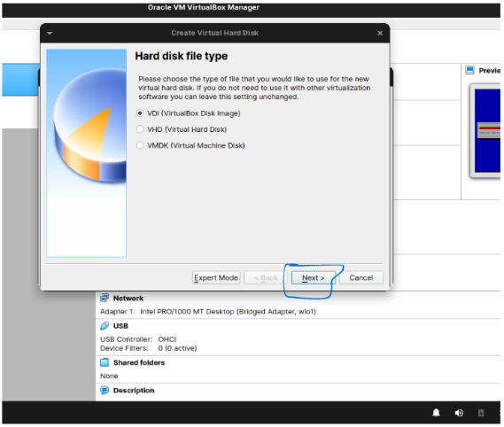Click Next to continue the wizard
Screen dimensions: 504x427
point(313,278)
